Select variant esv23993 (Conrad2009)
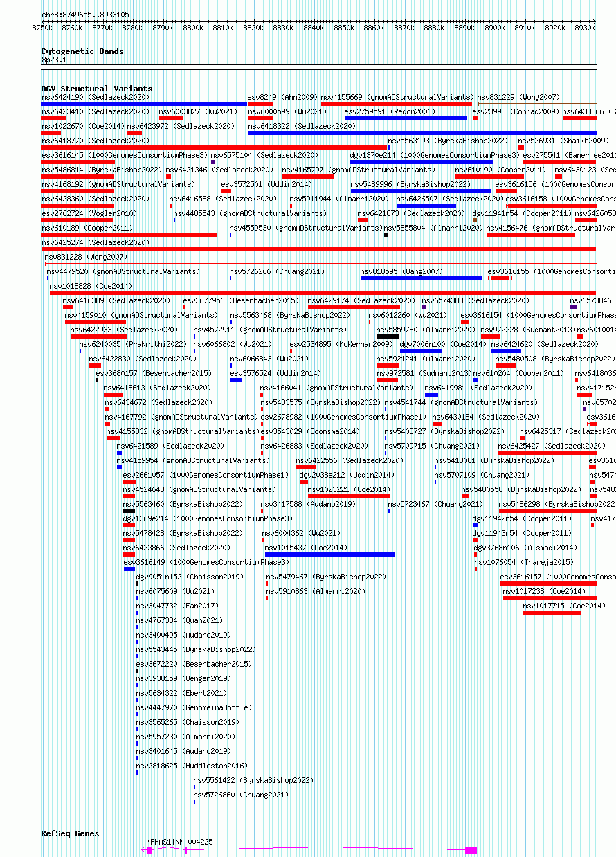616x857 pixels. pos(516,111)
